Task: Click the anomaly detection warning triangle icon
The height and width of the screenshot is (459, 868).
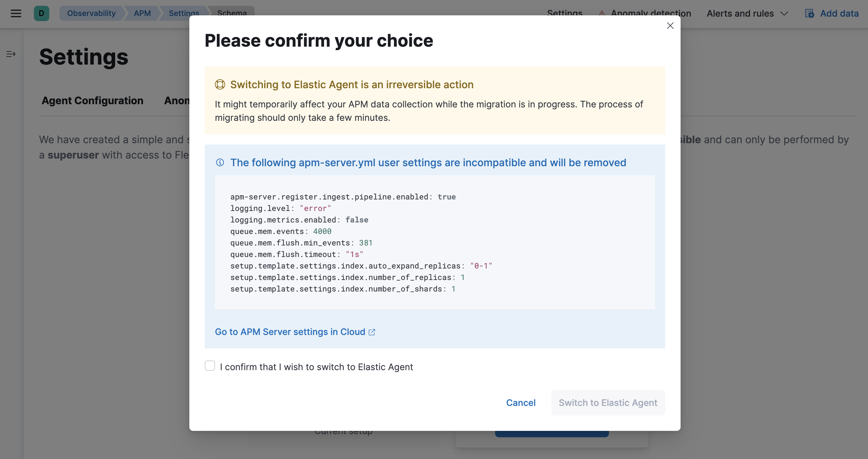Action: [602, 13]
